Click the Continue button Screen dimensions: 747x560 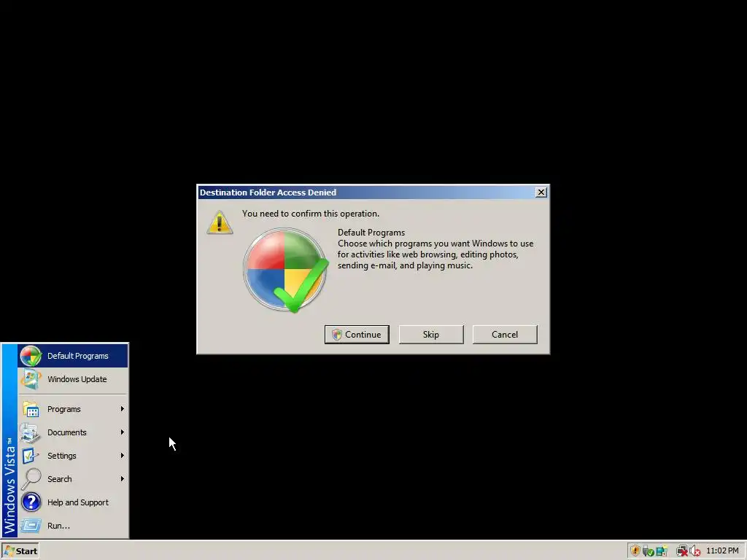click(357, 334)
